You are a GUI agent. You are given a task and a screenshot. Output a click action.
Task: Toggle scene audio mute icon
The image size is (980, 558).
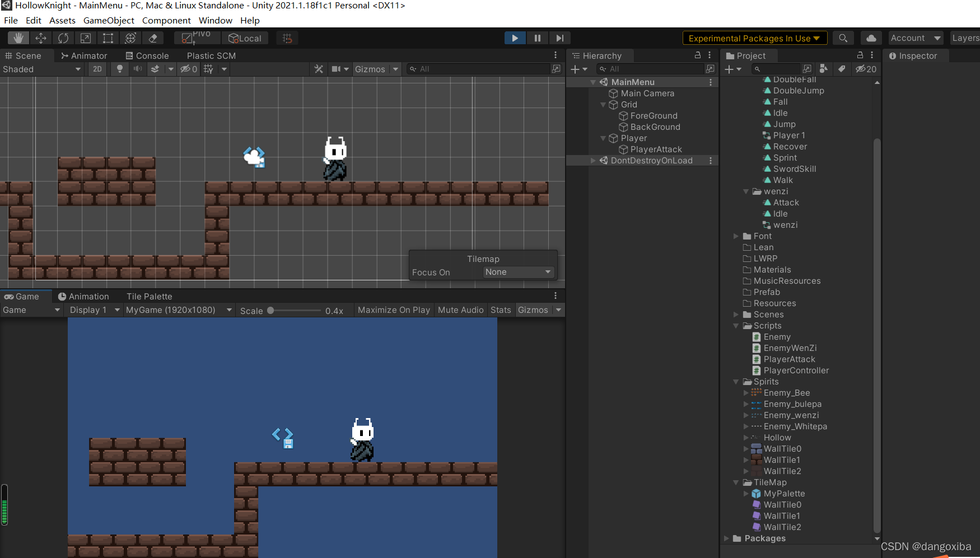[137, 69]
